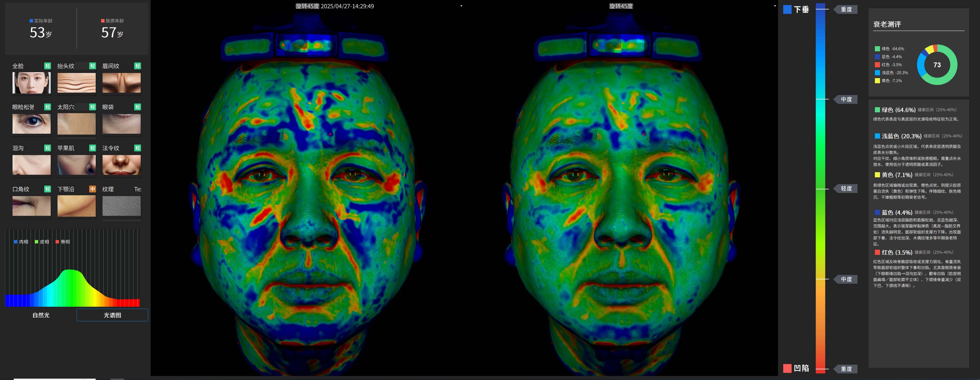Toggle the 绿色 -64.6% donut legend entry
The height and width of the screenshot is (380, 980).
pyautogui.click(x=889, y=49)
